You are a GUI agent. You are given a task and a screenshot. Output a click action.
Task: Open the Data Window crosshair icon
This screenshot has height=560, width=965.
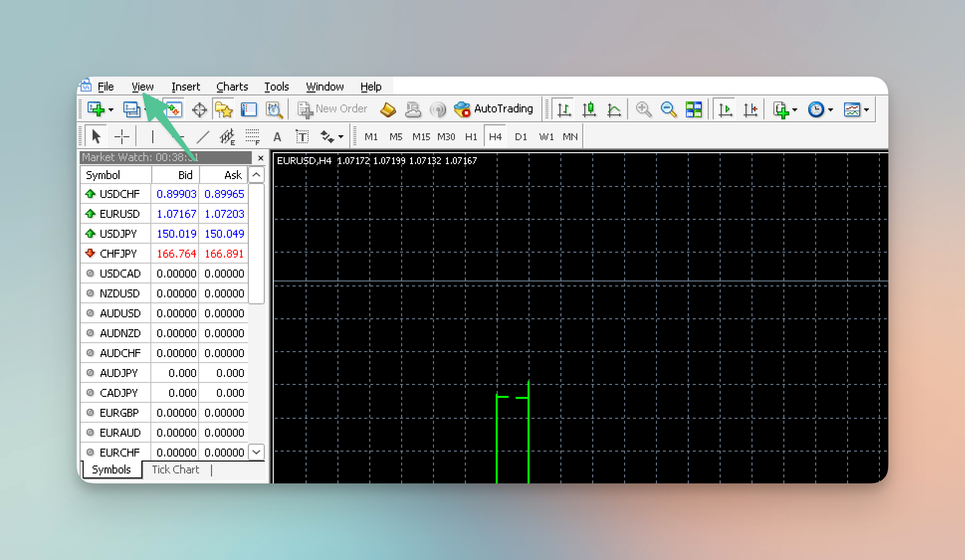point(199,109)
